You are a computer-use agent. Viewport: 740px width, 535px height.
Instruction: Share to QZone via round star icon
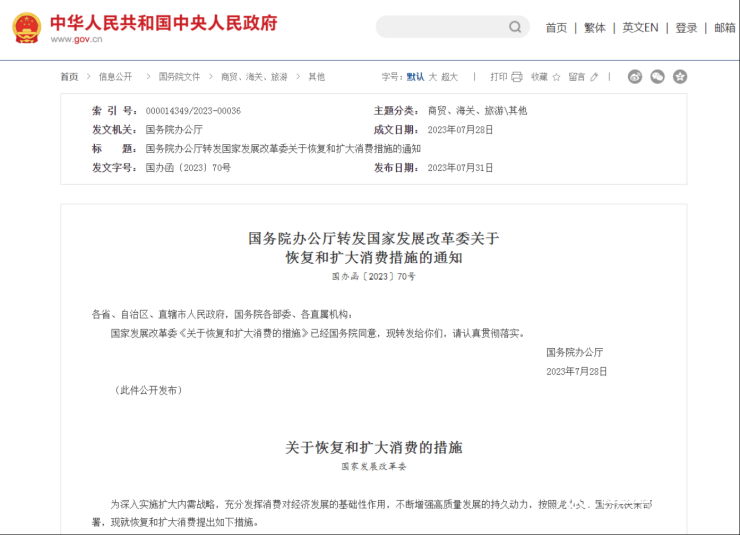[680, 77]
